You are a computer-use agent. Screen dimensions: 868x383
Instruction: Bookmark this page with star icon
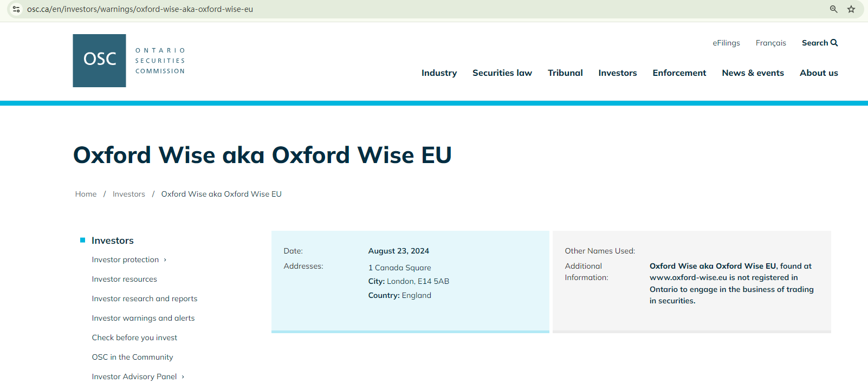[851, 9]
